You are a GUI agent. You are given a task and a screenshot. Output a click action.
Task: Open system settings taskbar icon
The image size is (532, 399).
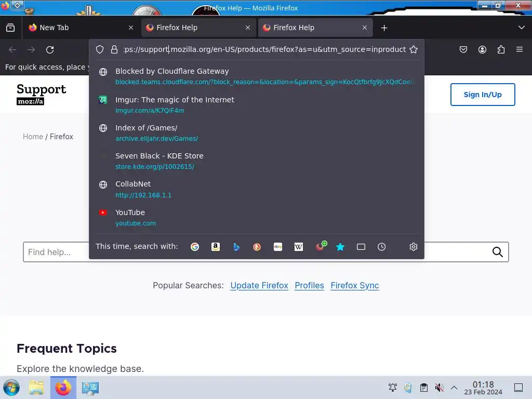[90, 388]
